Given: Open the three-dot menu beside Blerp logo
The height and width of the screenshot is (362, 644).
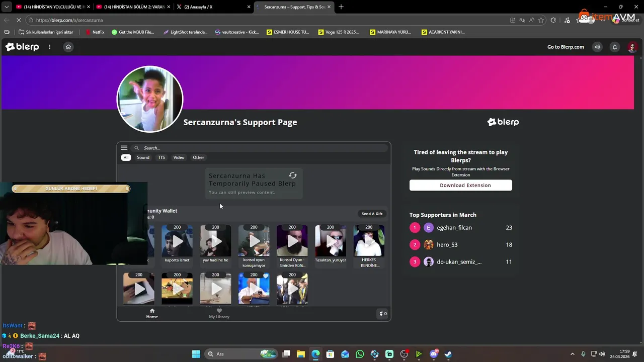Looking at the screenshot, I should pos(49,47).
